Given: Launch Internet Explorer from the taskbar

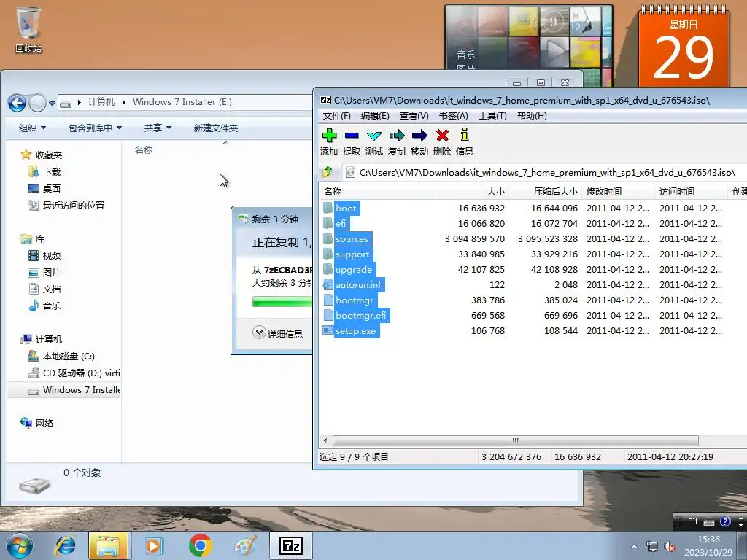Looking at the screenshot, I should 65,545.
